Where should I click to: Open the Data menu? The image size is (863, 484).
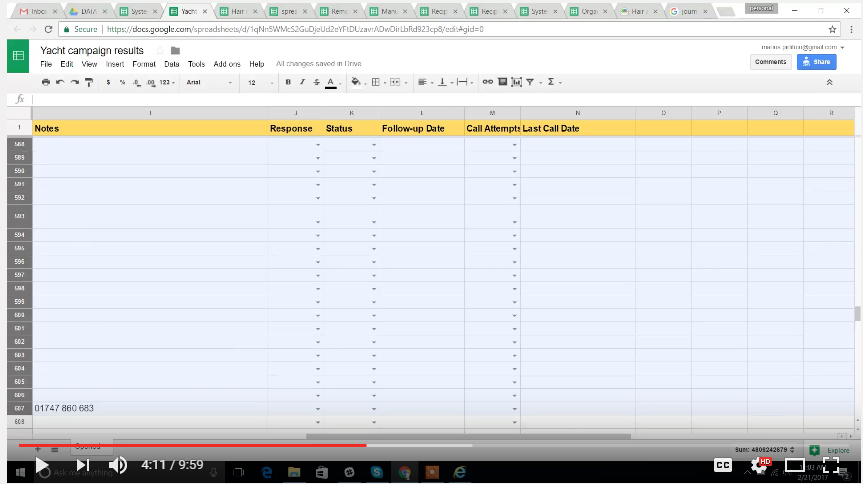(172, 64)
